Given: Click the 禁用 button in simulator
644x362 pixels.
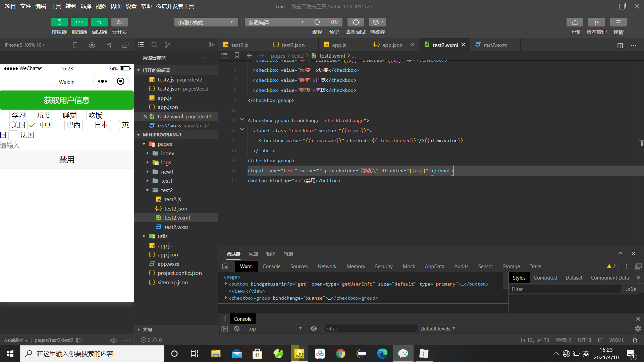Looking at the screenshot, I should coord(67,160).
